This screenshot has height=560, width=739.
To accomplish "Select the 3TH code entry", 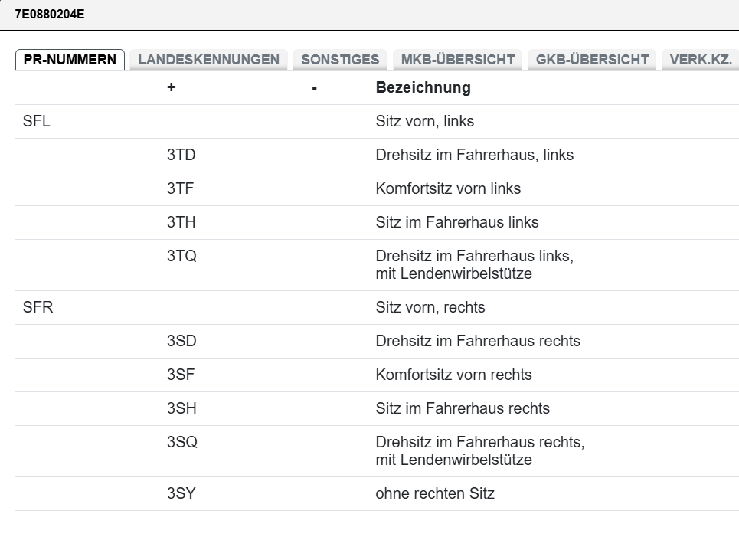I will [181, 222].
